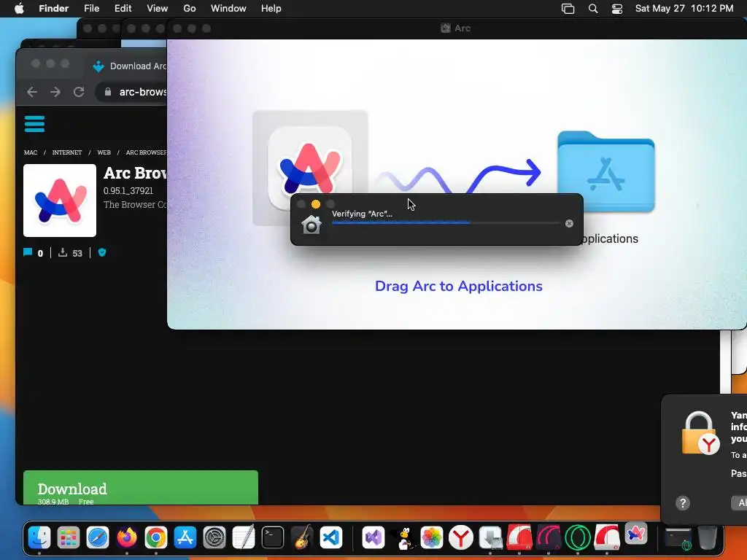Reload the arc-browser page
This screenshot has height=560, width=747.
pyautogui.click(x=79, y=92)
